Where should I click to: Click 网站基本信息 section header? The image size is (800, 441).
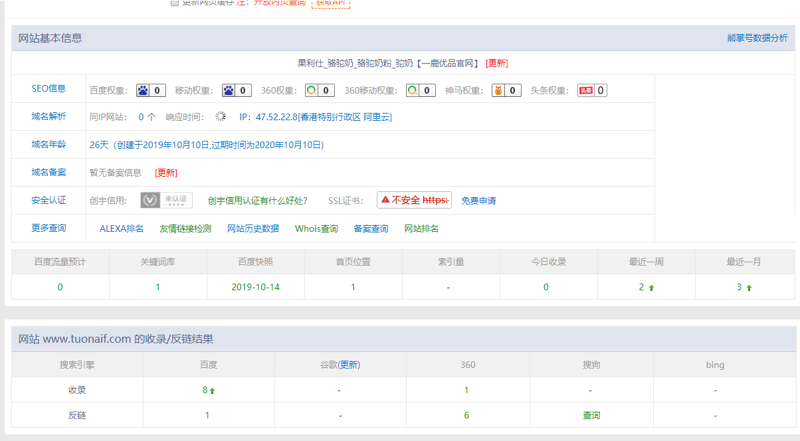[50, 38]
